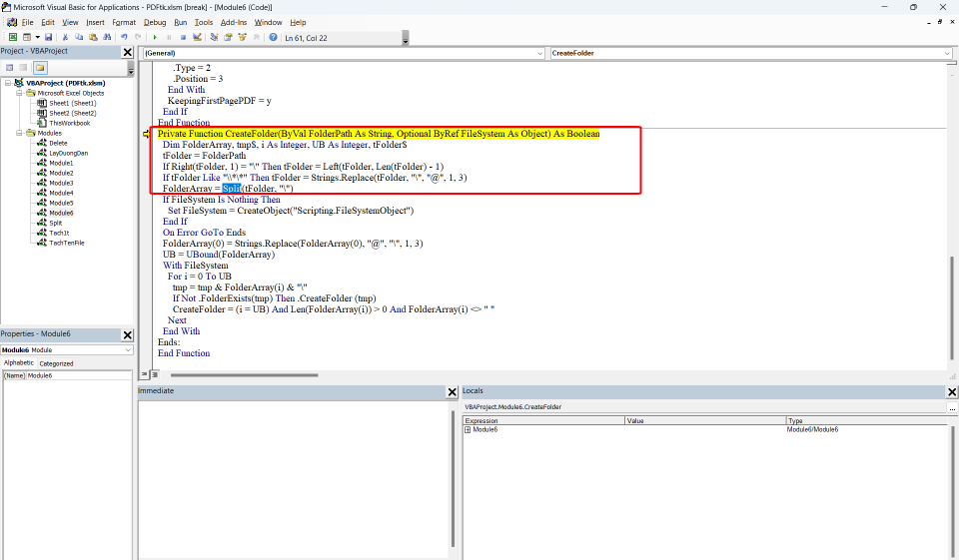Viewport: 959px width, 560px height.
Task: Switch to the Categorized properties tab
Action: click(x=56, y=363)
